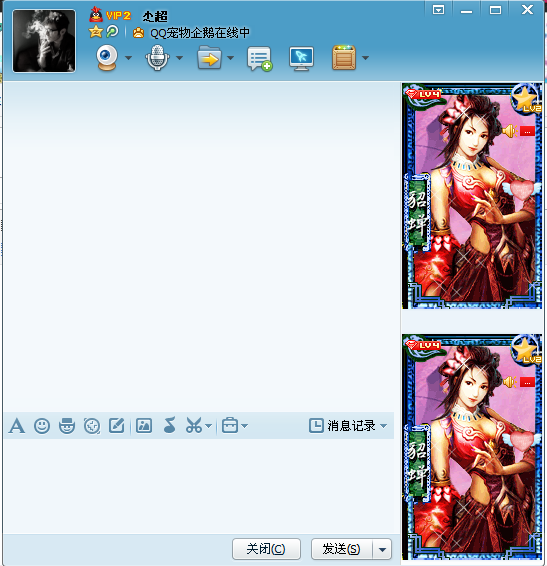Open QQ宠物企鹅在线中 status text

tap(200, 33)
